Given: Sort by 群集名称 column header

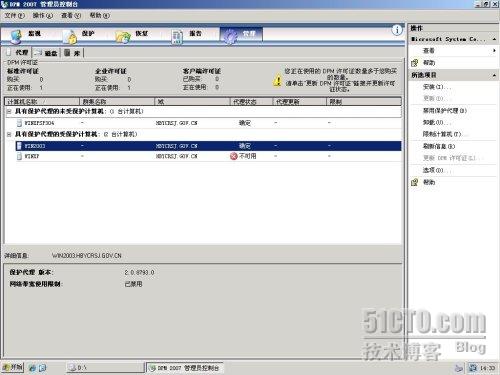Looking at the screenshot, I should [117, 101].
